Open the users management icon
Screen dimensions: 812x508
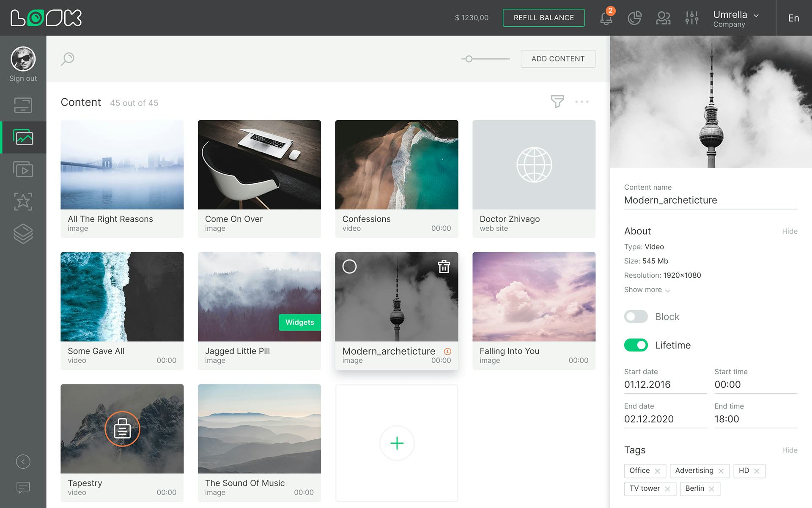click(663, 18)
